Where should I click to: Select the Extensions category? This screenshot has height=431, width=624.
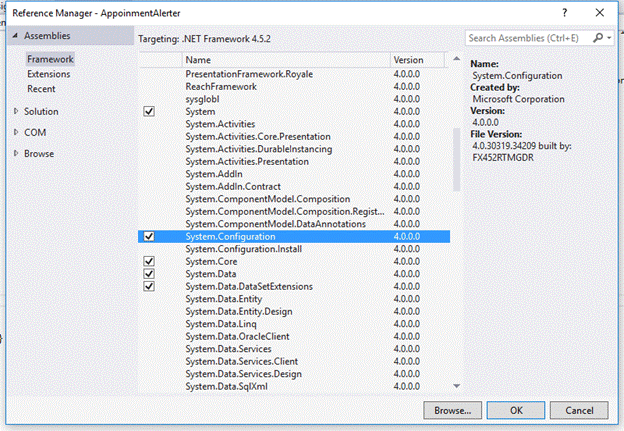(x=49, y=74)
